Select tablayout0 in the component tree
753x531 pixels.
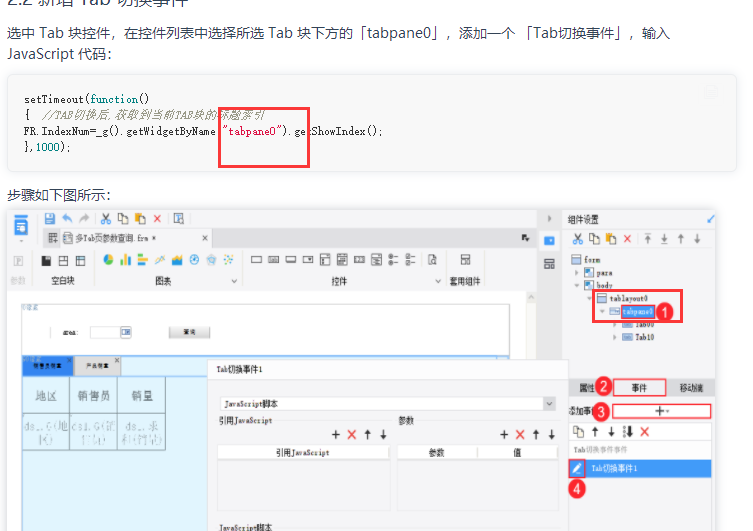coord(628,299)
